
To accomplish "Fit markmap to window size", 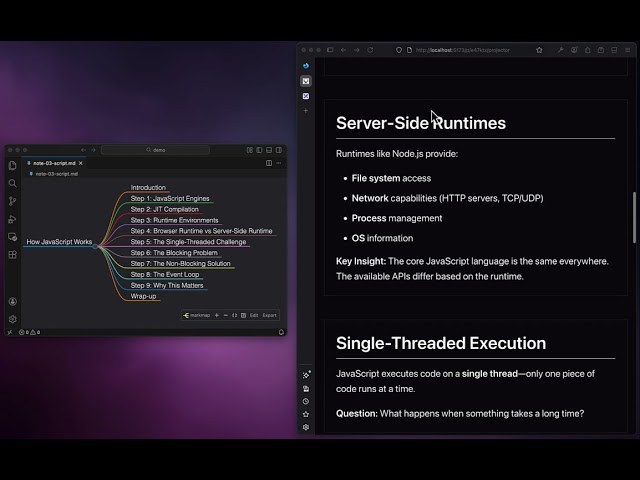I will pos(235,316).
